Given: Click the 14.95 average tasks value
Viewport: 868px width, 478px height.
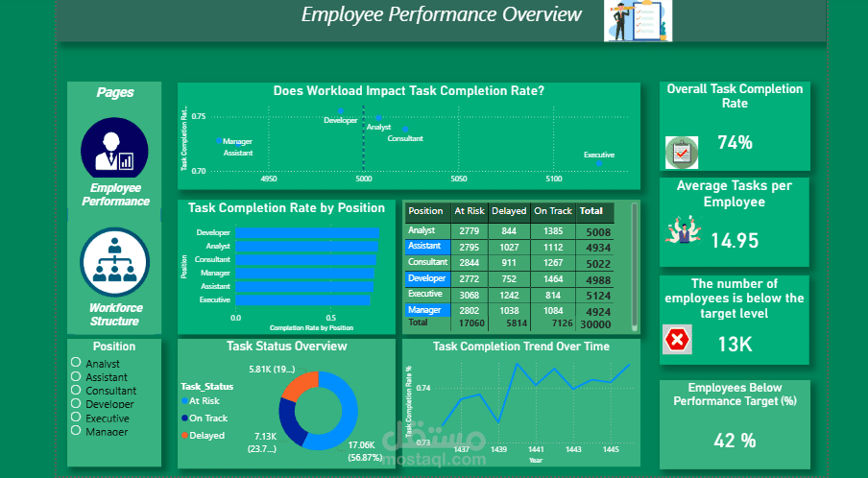Looking at the screenshot, I should click(x=735, y=241).
